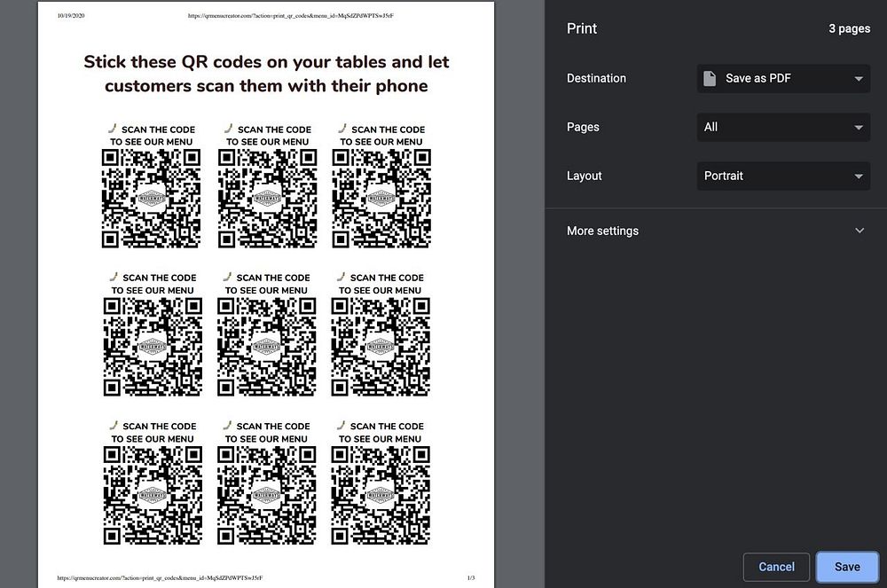
Task: Click the bottom-middle QR code in the preview
Action: (x=266, y=496)
